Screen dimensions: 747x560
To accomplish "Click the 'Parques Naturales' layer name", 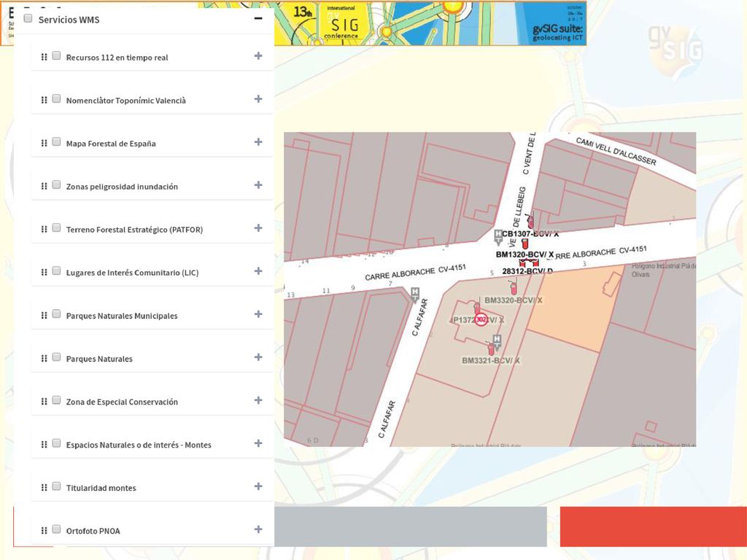I will pyautogui.click(x=99, y=359).
